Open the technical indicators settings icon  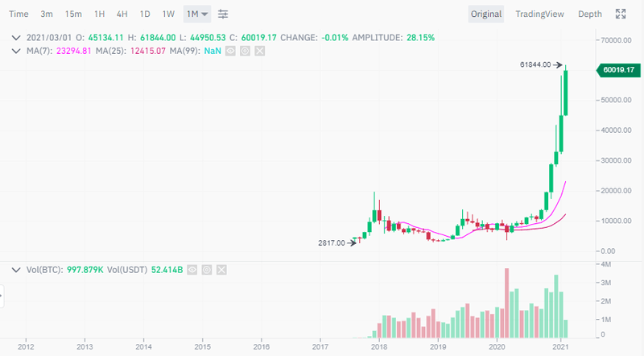223,14
